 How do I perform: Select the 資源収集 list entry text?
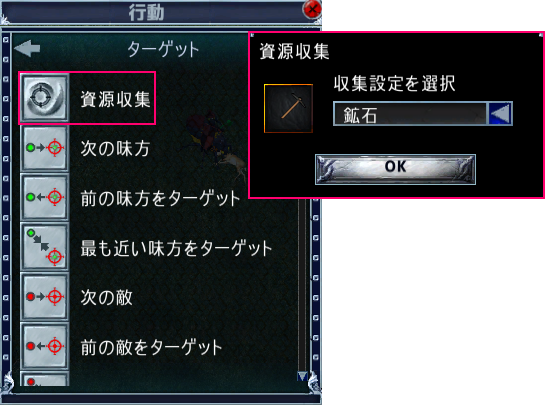pos(115,99)
